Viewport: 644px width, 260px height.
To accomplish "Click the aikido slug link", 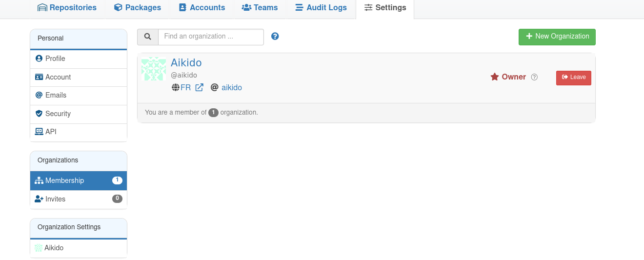I will tap(232, 88).
